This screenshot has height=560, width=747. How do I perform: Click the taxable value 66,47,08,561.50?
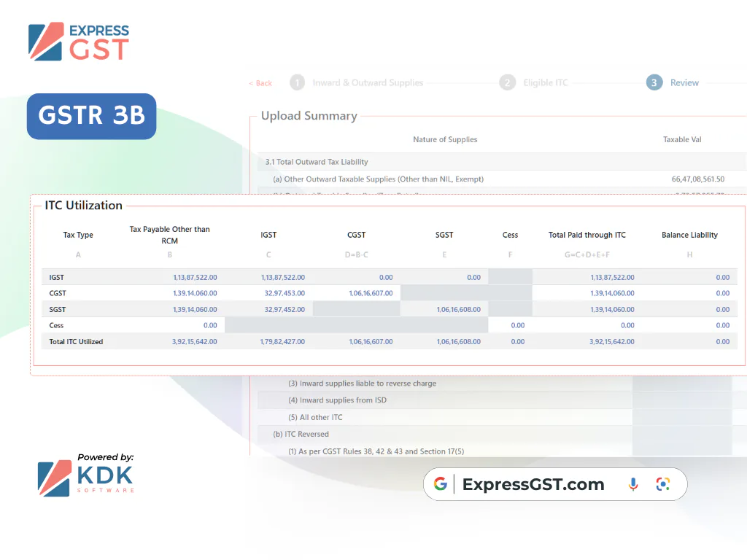coord(698,179)
